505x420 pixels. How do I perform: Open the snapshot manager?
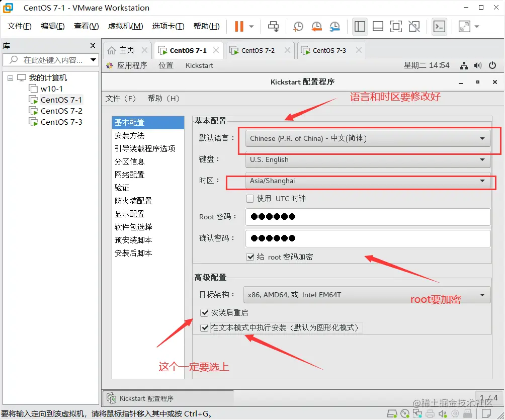[x=335, y=27]
